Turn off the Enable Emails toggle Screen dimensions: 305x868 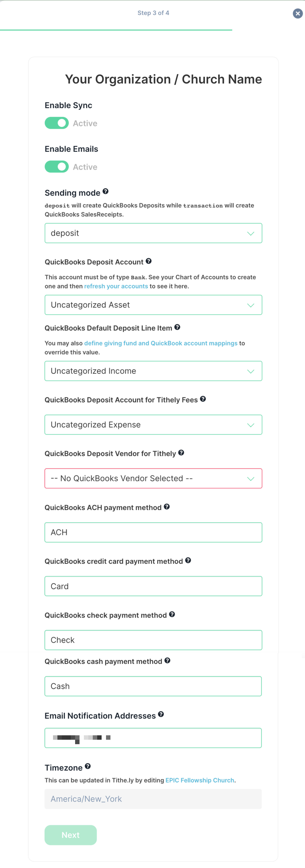(x=57, y=166)
